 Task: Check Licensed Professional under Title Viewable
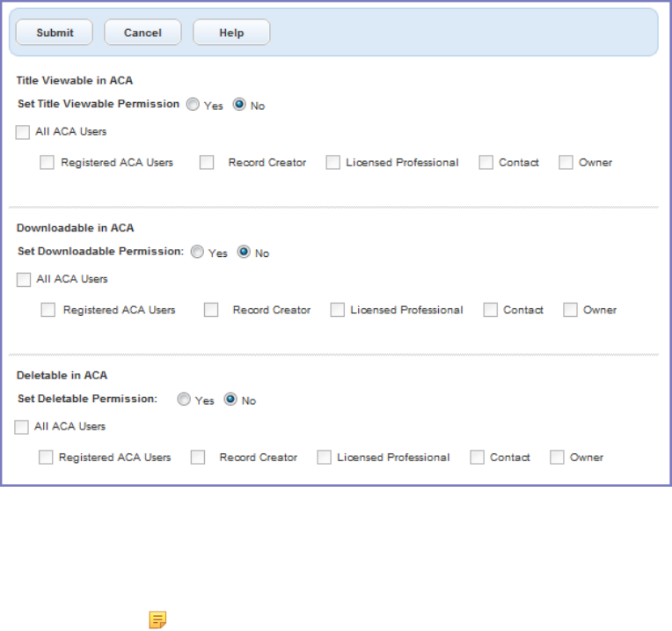tap(332, 163)
